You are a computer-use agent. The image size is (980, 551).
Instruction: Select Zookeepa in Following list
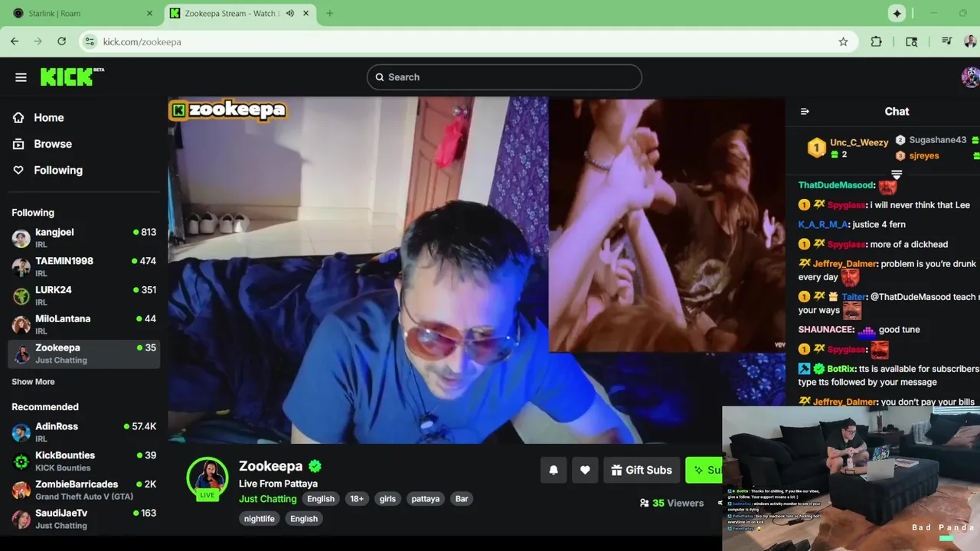[x=84, y=354]
